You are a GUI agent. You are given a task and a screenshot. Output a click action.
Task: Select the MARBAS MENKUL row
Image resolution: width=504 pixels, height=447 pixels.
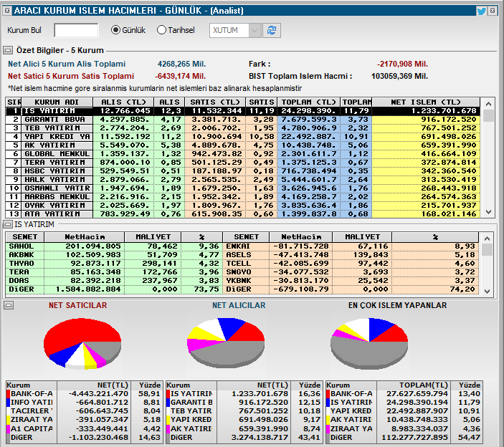(x=243, y=197)
